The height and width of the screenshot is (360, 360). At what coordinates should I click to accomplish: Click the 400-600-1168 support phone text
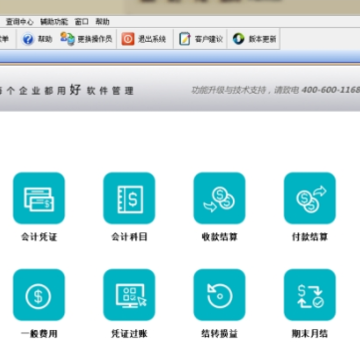[x=331, y=90]
